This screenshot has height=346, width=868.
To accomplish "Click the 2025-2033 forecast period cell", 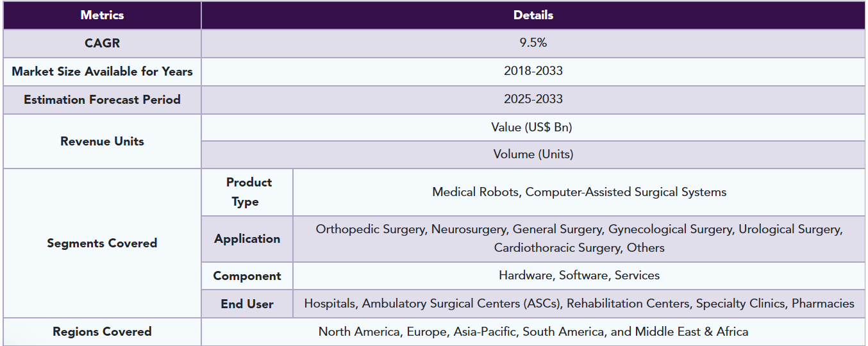I will click(533, 100).
